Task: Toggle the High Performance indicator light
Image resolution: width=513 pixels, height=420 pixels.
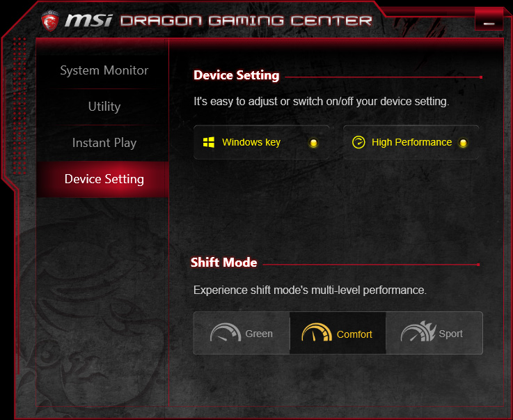Action: [463, 143]
